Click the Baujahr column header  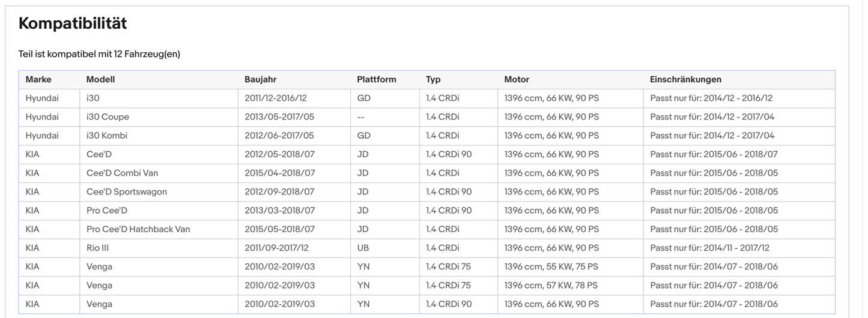[x=260, y=79]
